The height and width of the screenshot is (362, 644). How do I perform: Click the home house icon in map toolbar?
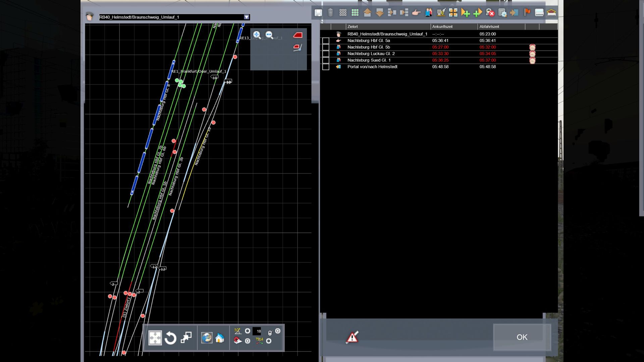(220, 338)
